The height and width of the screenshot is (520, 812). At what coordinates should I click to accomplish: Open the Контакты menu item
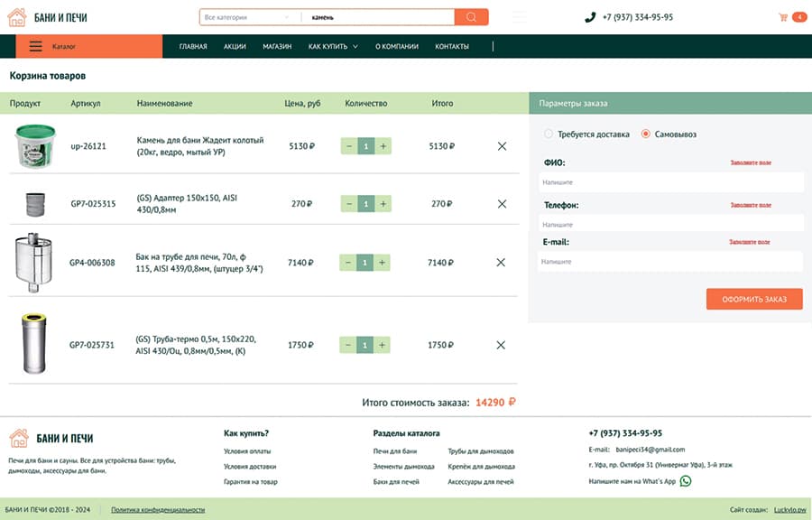[451, 46]
